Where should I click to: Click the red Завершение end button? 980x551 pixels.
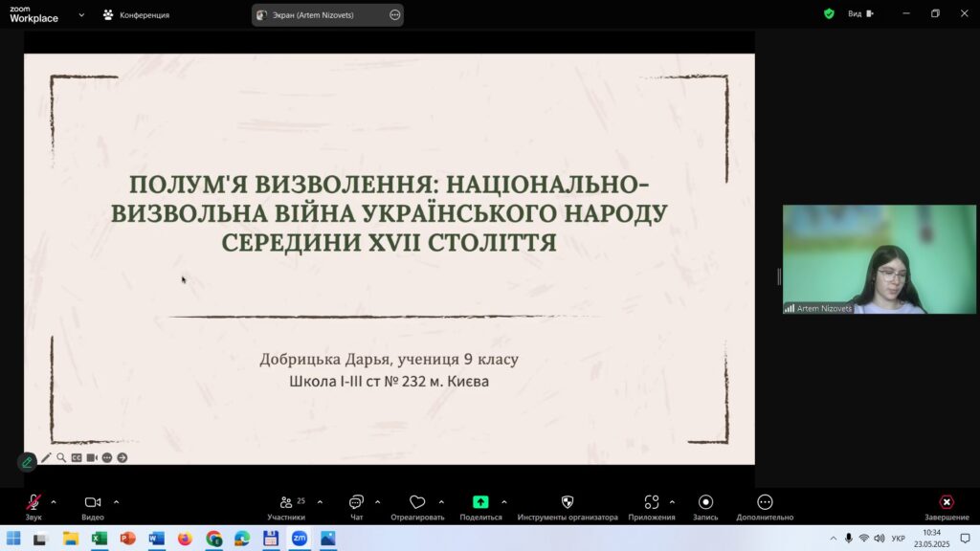pos(946,502)
